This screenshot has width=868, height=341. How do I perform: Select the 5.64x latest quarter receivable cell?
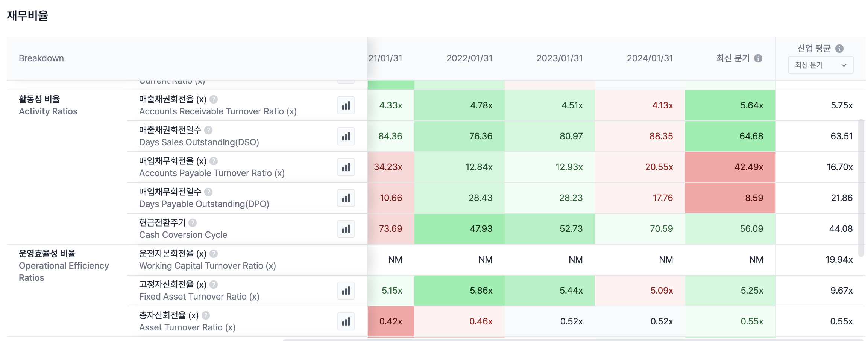click(x=730, y=105)
